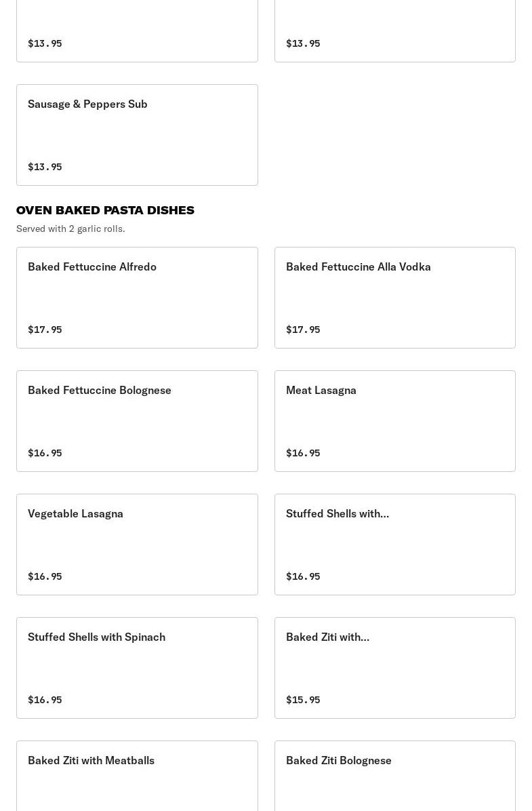
Task: Click $13.95 price under Sausage & Peppers Sub
Action: coord(45,167)
